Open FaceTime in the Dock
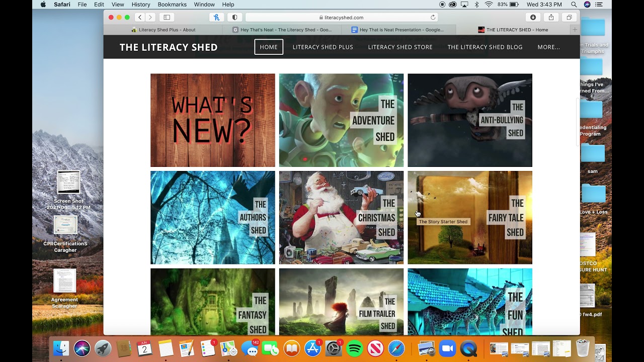The width and height of the screenshot is (644, 362). tap(271, 348)
